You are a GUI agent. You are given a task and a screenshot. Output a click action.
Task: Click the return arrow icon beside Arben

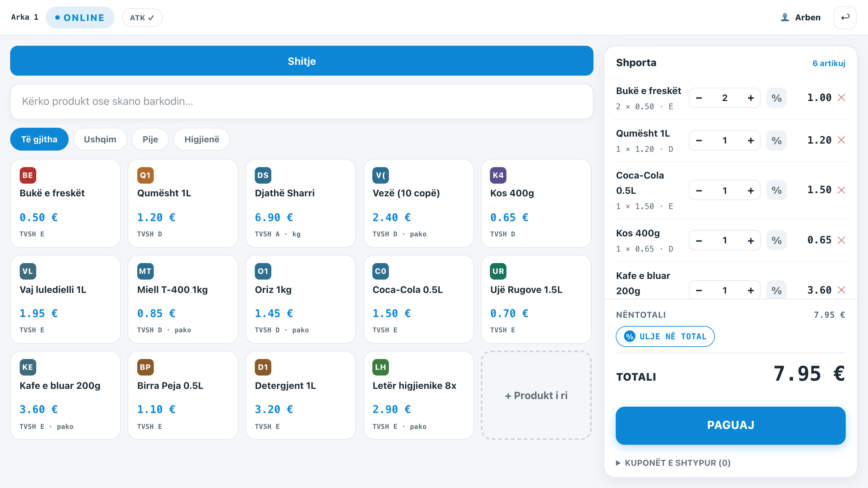point(845,17)
